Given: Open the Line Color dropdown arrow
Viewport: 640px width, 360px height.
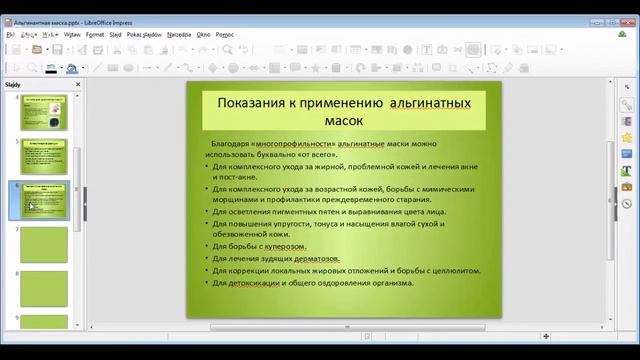Looking at the screenshot, I should 61,68.
